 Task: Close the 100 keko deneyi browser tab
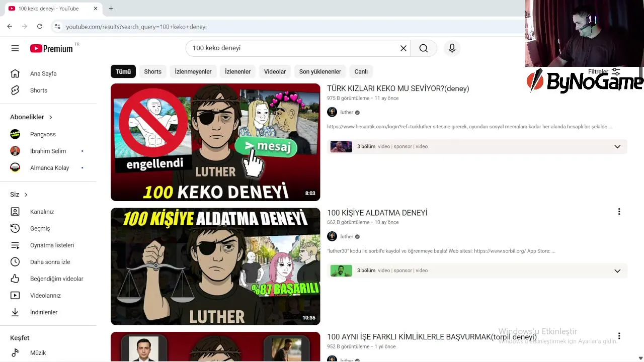[x=96, y=8]
